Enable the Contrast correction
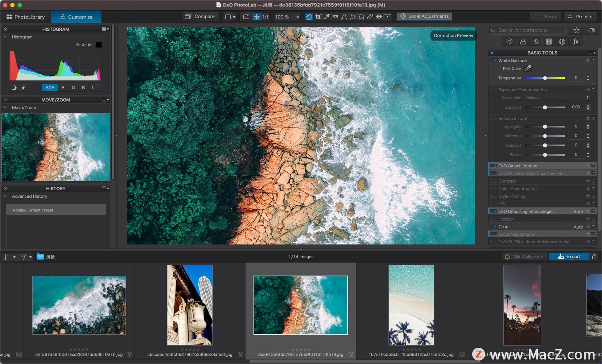 (494, 181)
